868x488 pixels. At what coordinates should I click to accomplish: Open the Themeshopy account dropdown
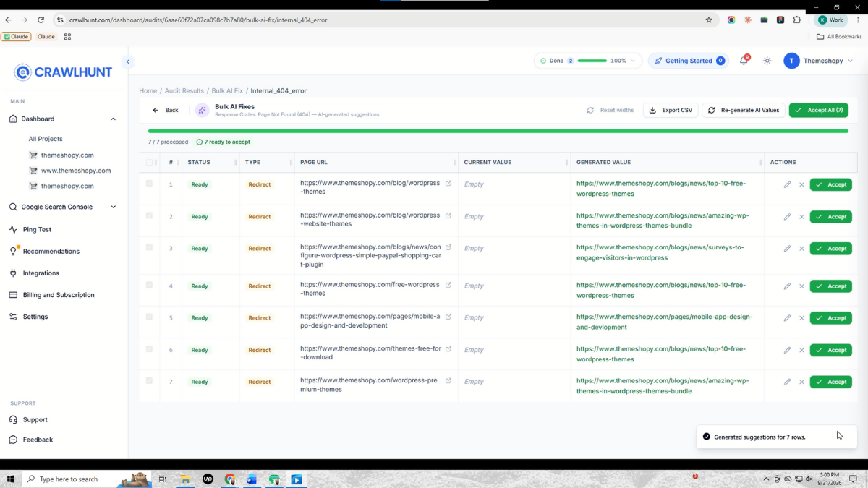(x=820, y=61)
